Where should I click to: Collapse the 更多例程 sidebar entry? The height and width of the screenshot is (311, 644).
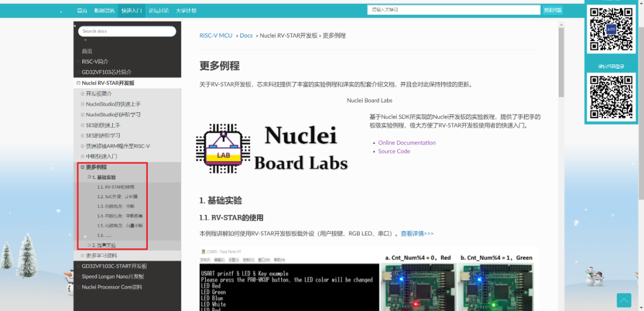click(x=82, y=167)
